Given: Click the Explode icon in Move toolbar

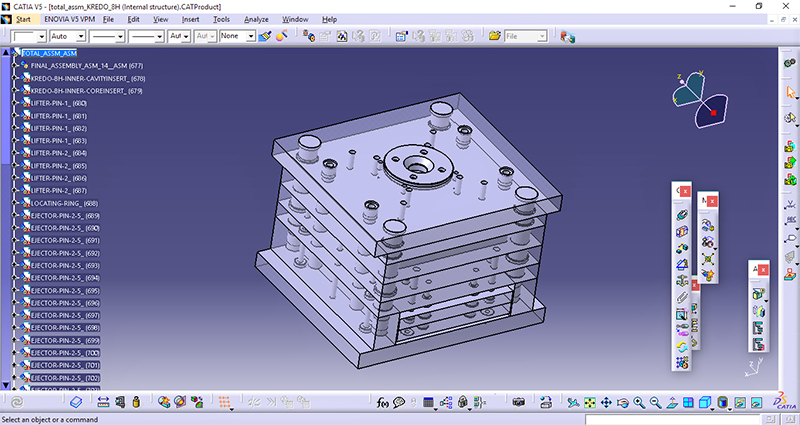Looking at the screenshot, I should [707, 258].
